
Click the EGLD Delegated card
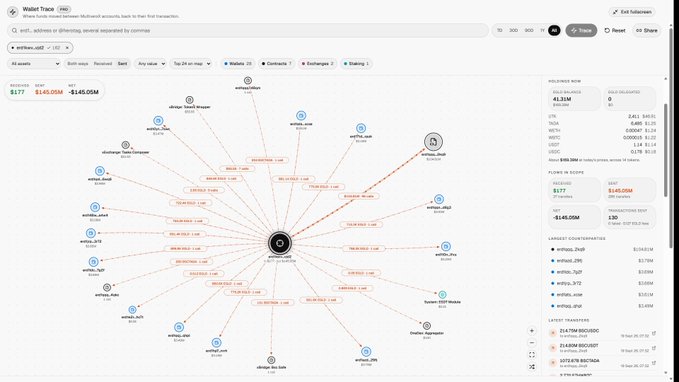pos(630,98)
